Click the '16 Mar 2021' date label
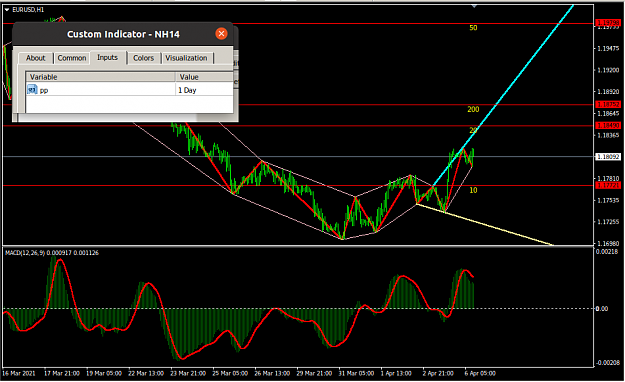 tap(19, 373)
